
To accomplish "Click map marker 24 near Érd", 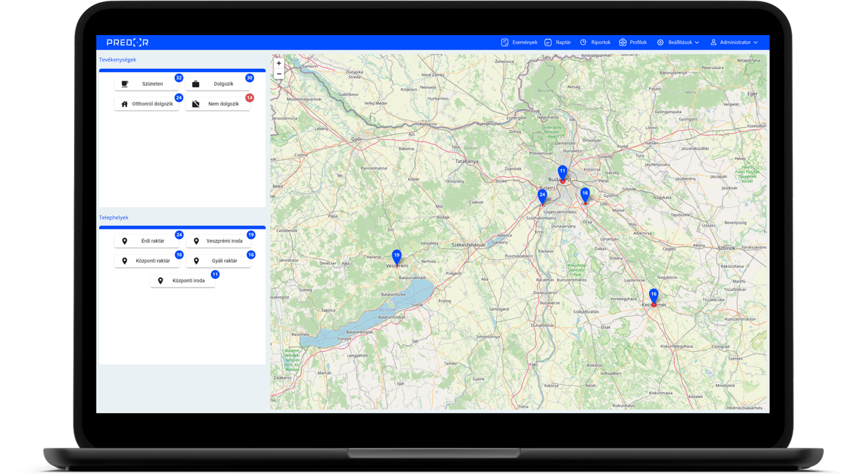I will 542,197.
